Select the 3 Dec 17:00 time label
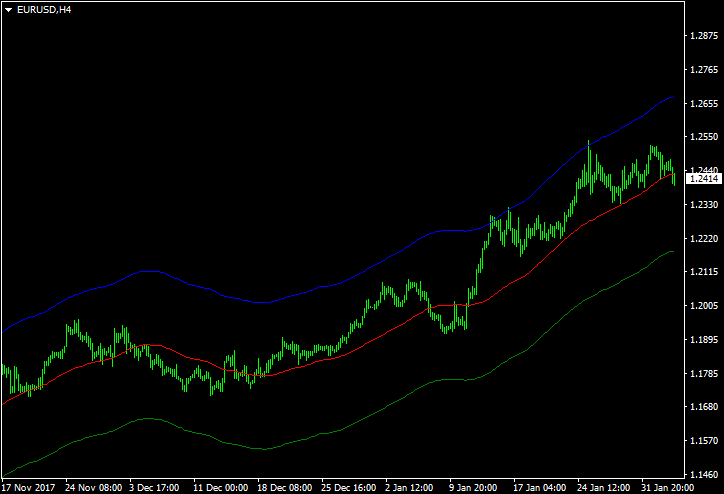Image resolution: width=724 pixels, height=494 pixels. tap(153, 487)
